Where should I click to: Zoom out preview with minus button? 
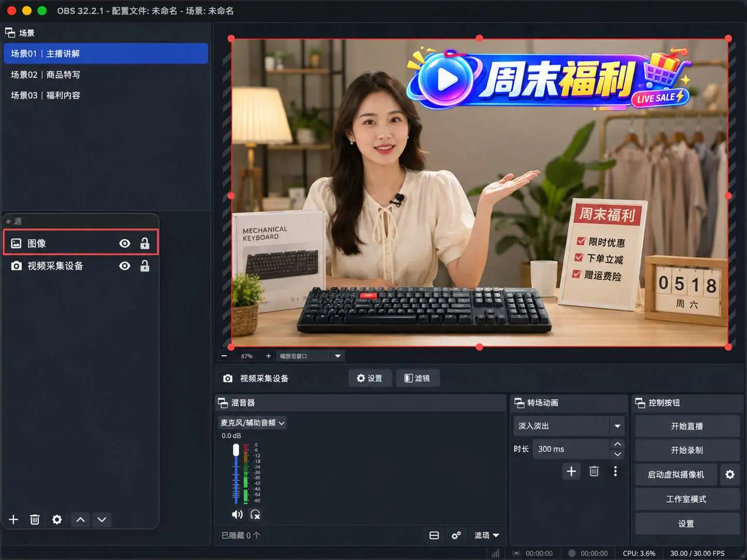(224, 356)
